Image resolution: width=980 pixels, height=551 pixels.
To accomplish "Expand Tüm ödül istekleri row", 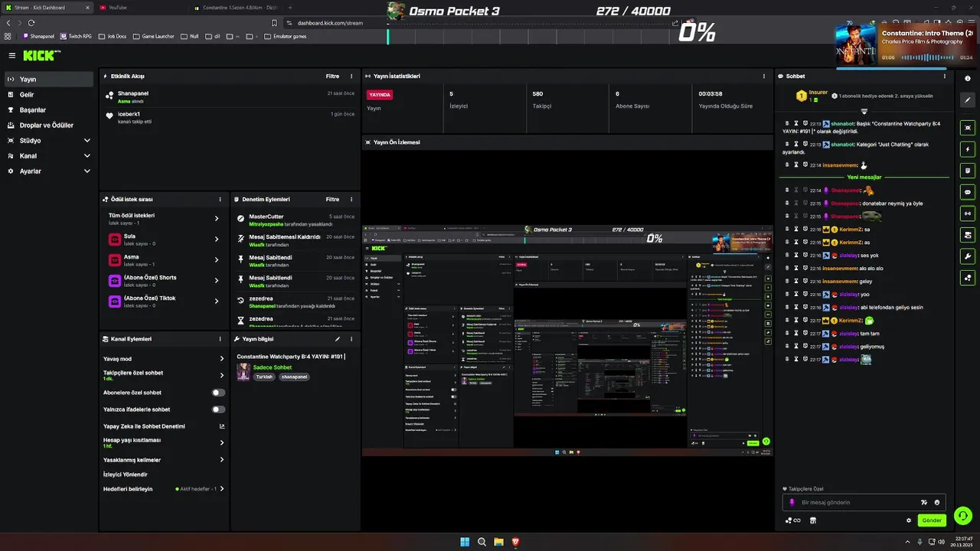I will (x=164, y=219).
